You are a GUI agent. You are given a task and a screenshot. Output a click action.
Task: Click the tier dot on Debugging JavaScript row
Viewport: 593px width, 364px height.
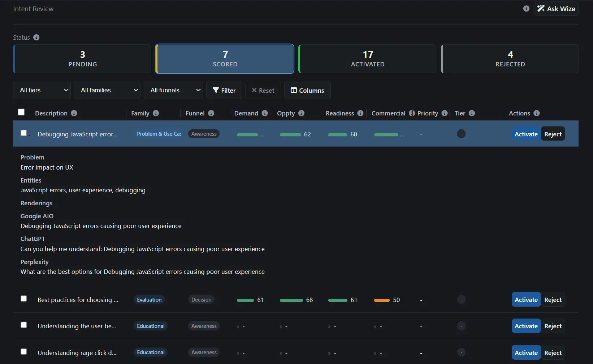[x=461, y=134]
